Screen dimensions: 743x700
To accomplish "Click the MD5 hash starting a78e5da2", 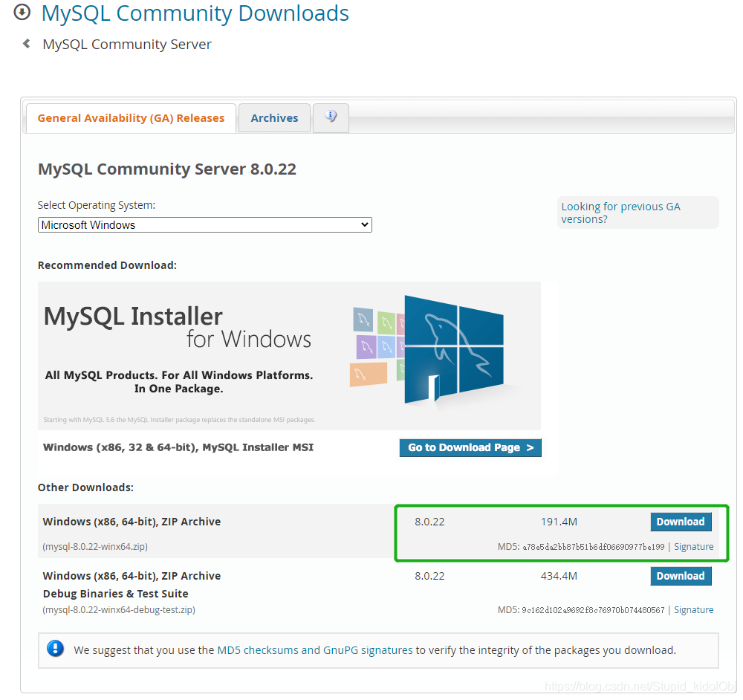I will pyautogui.click(x=593, y=547).
